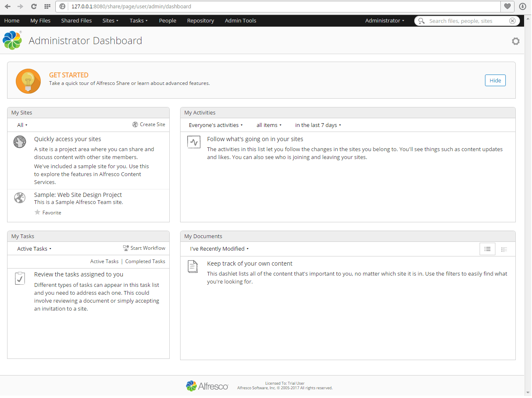Go to Home in the top menu
Image resolution: width=532 pixels, height=398 pixels.
(x=12, y=20)
